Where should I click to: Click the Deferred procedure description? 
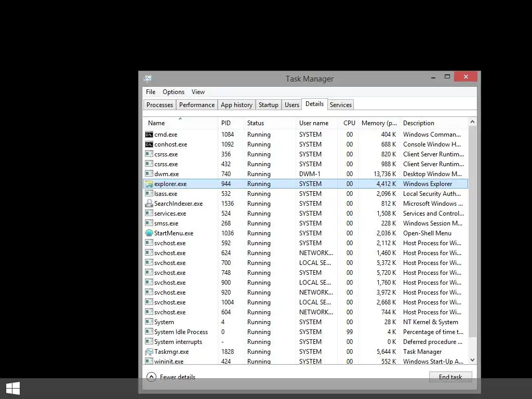pos(433,342)
